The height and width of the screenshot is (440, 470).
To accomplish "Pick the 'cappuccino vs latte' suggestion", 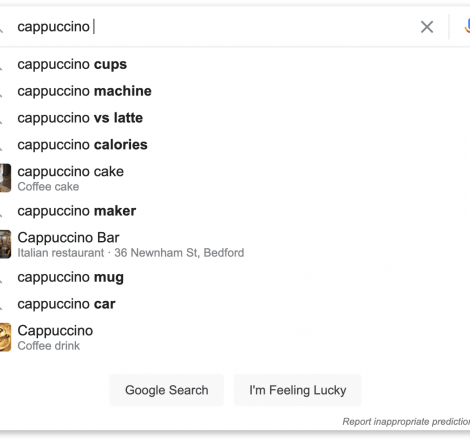I will 235,118.
